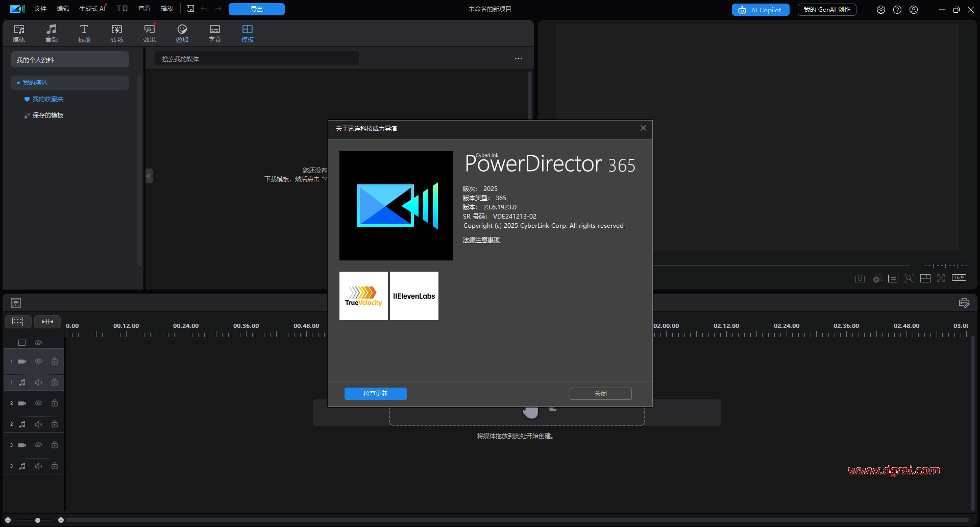Zoom out timeline with minus button
Viewport: 980px width, 527px height.
tap(8, 520)
